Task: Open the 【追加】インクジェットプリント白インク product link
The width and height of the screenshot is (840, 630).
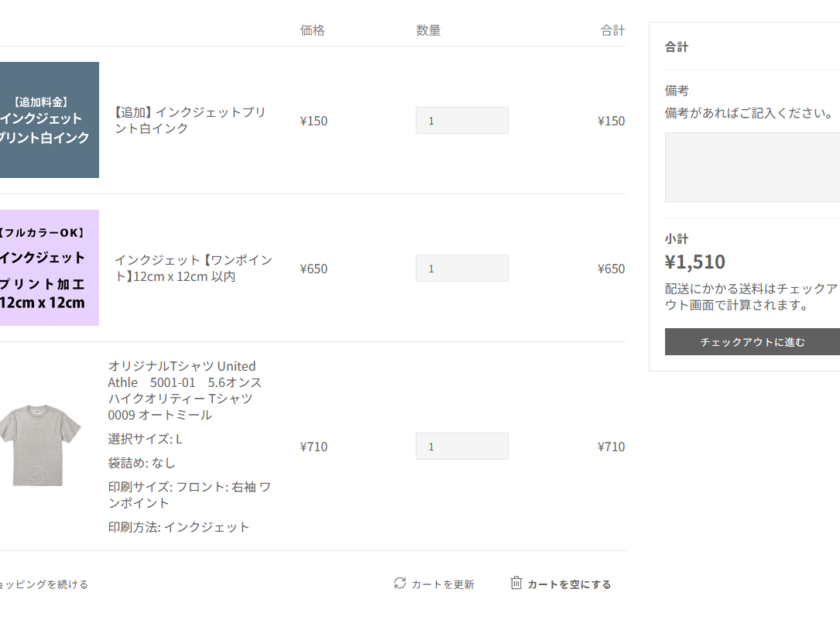Action: pos(190,120)
